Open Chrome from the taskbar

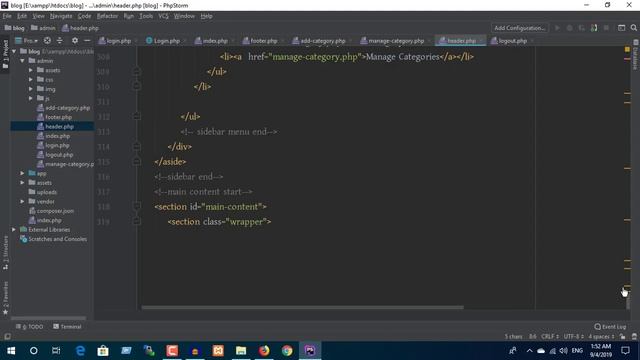[287, 351]
